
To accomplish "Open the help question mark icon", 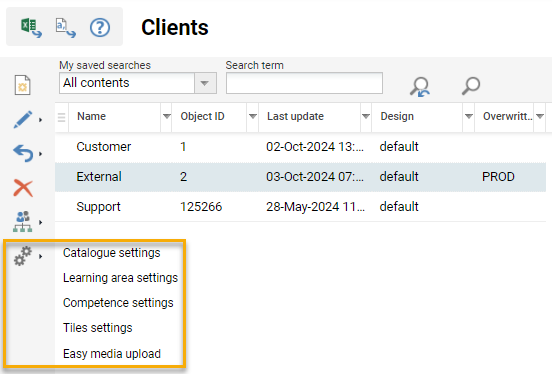I will 100,27.
